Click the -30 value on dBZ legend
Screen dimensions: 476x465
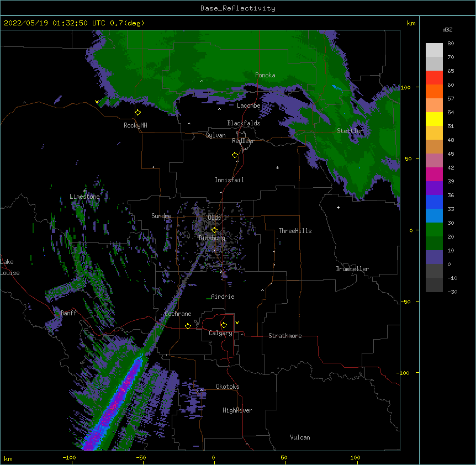coord(452,292)
